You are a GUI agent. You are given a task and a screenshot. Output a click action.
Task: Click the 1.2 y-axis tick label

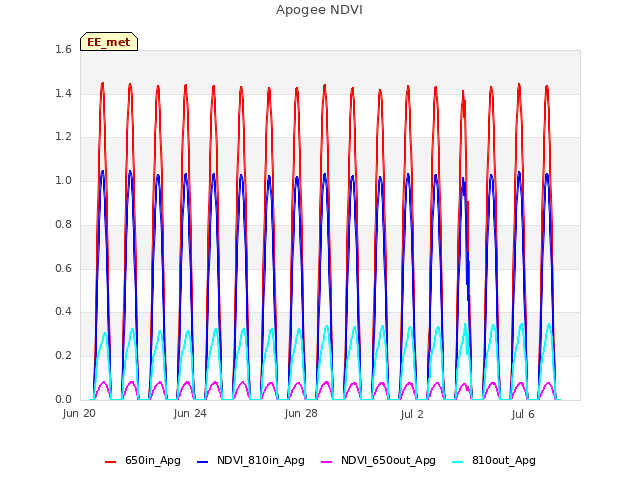point(63,136)
